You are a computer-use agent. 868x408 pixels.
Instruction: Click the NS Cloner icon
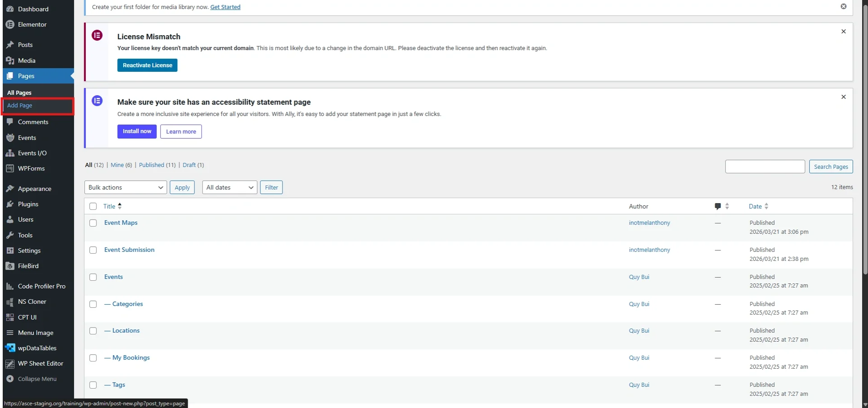10,301
